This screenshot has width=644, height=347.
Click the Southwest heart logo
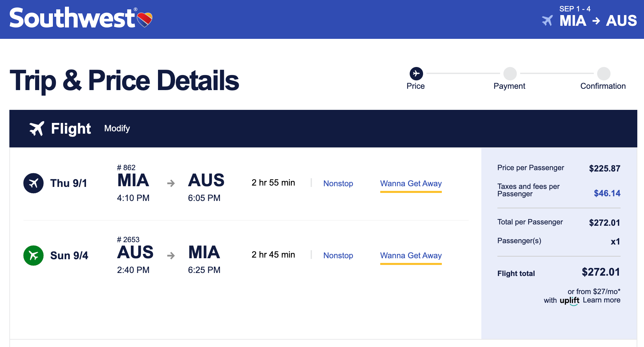point(145,19)
